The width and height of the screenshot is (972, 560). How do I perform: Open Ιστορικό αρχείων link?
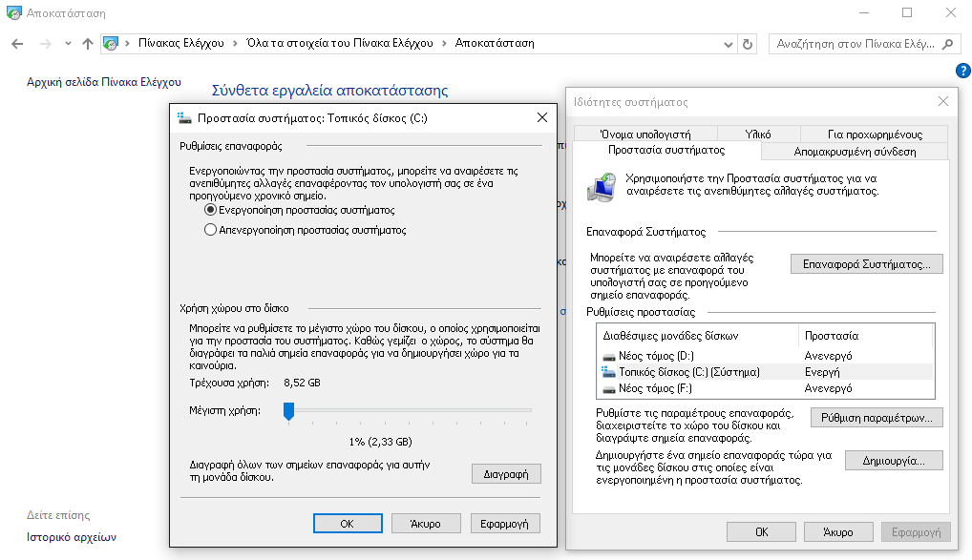point(72,537)
